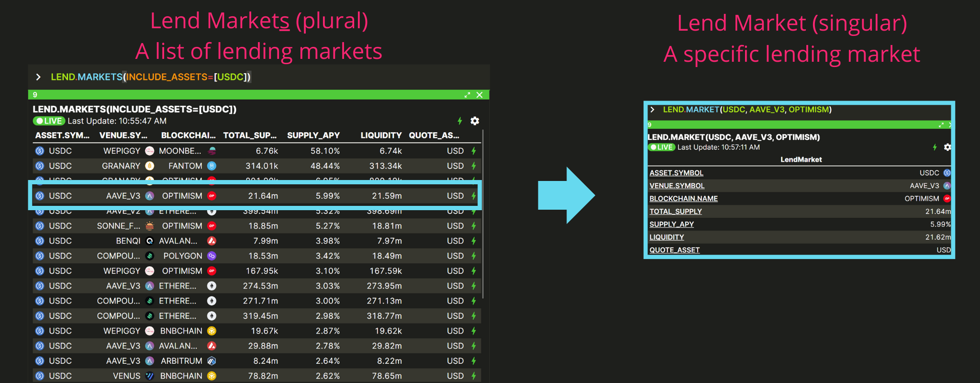Toggle the LIVE badge in LEND.MARKET singular panel

point(661,147)
